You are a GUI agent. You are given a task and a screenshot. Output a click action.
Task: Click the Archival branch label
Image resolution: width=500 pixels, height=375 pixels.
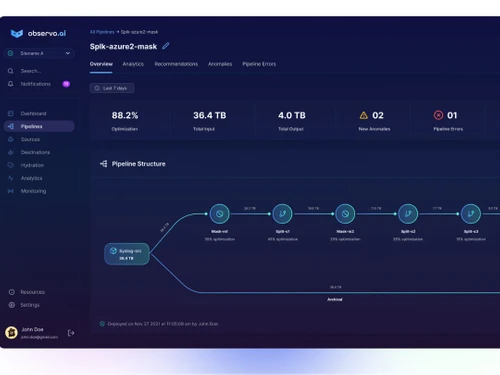click(335, 300)
